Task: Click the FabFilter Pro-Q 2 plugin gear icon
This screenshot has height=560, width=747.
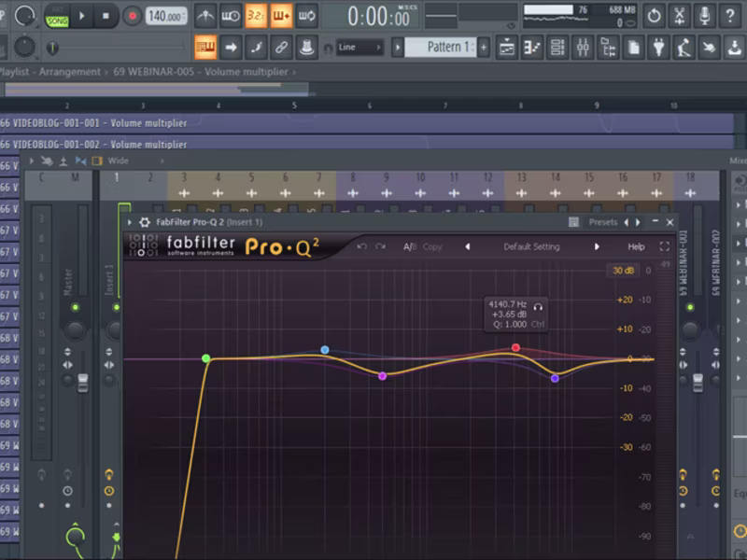Action: [x=145, y=223]
